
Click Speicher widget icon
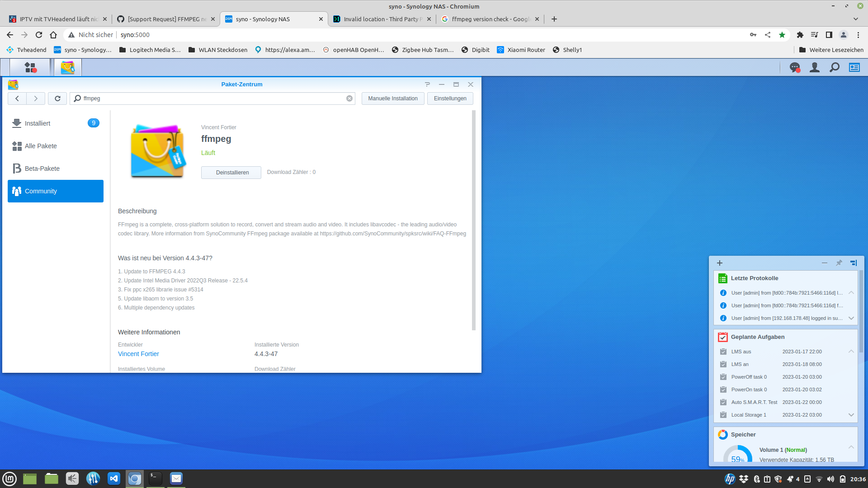tap(723, 435)
